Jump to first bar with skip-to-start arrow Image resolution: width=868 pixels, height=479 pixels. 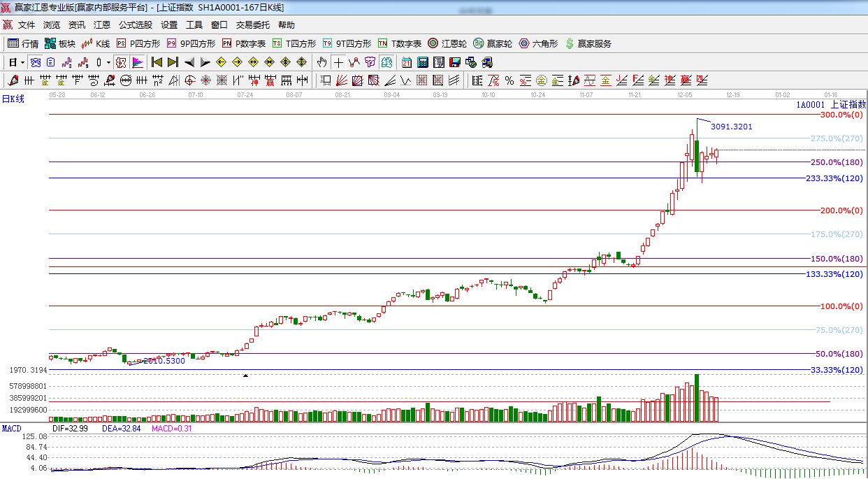click(x=157, y=62)
